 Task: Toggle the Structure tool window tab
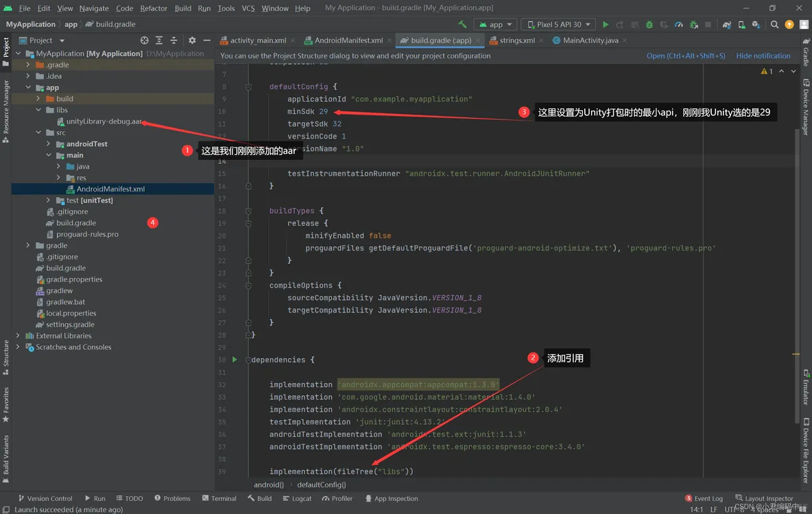pyautogui.click(x=5, y=357)
